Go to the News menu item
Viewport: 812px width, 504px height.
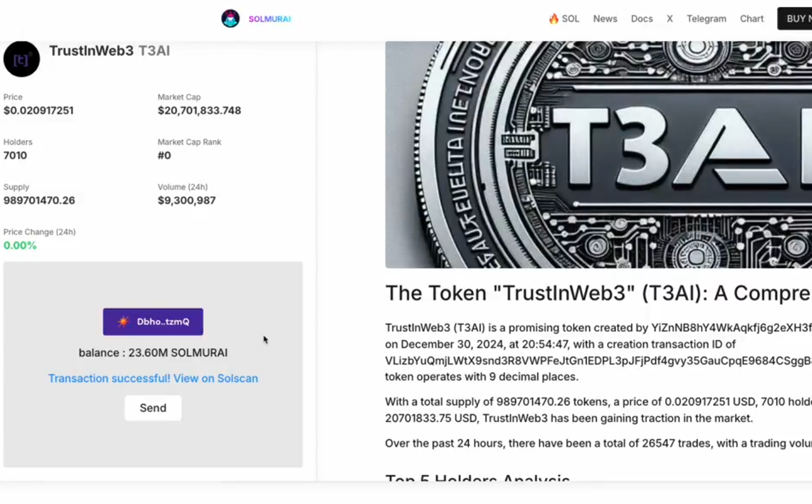click(x=605, y=19)
